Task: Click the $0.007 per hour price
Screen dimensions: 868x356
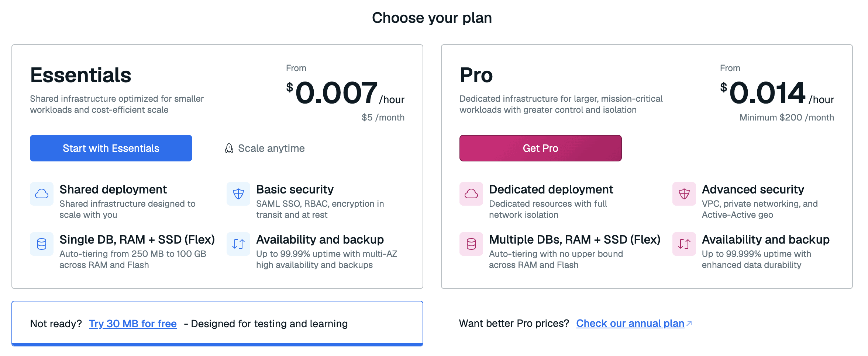Action: (345, 93)
